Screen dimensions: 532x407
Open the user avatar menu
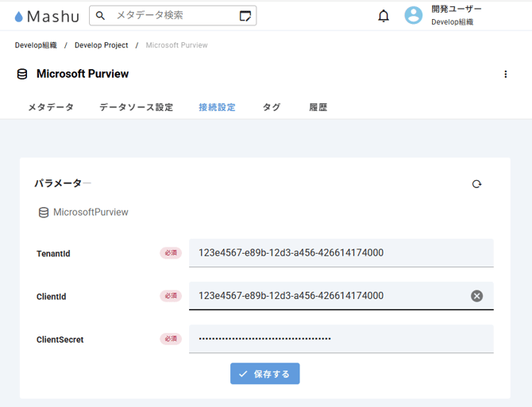click(414, 16)
